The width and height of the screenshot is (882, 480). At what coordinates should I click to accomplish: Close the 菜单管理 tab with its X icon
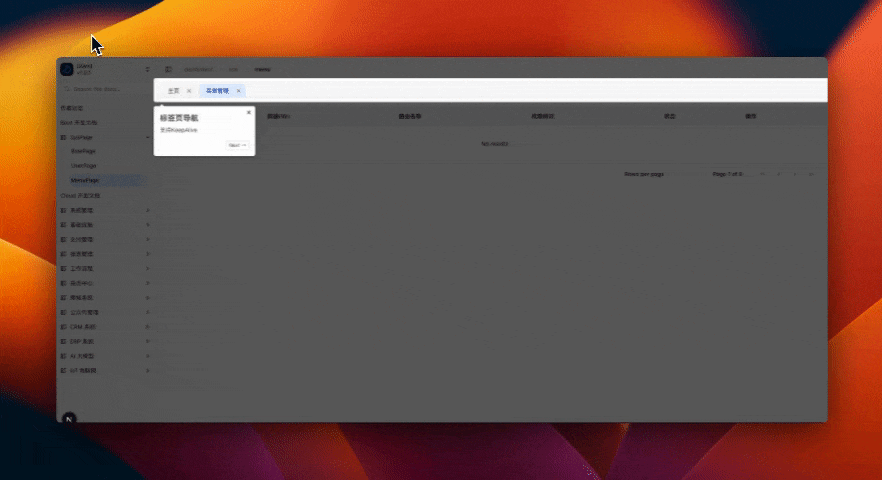coord(238,91)
